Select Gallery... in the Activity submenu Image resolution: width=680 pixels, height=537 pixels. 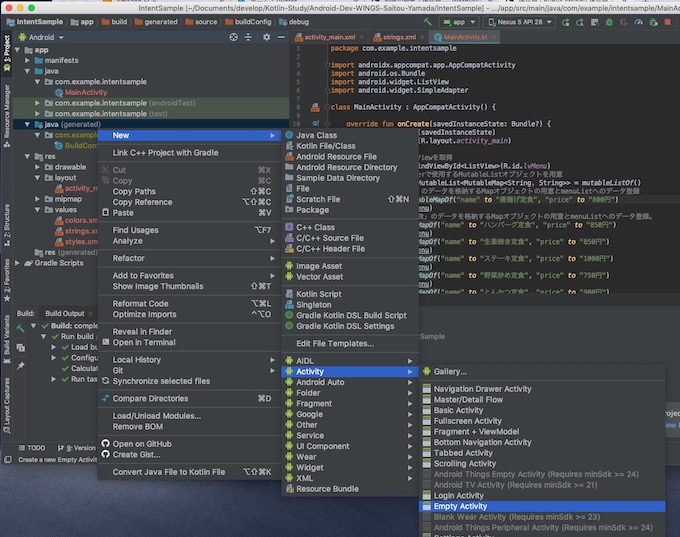[x=542, y=372]
